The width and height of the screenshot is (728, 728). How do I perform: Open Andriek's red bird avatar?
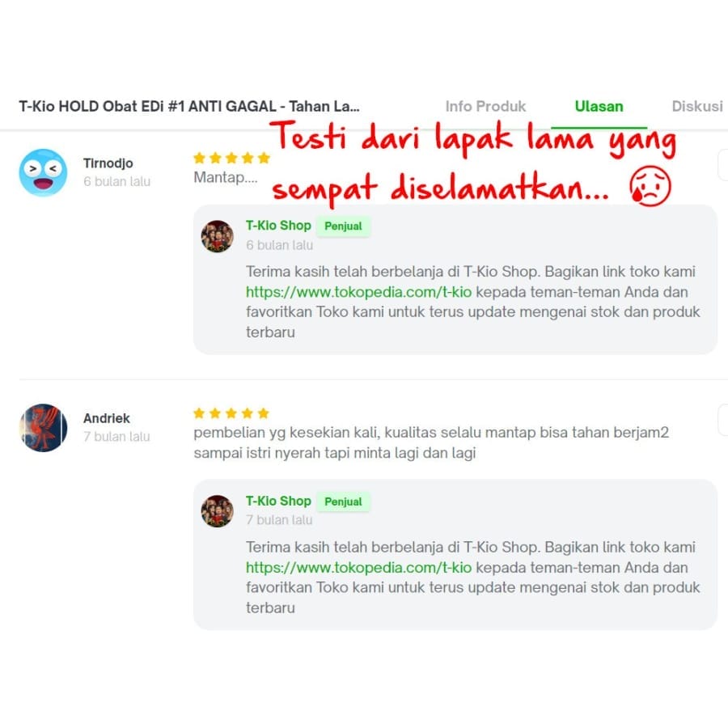43,428
